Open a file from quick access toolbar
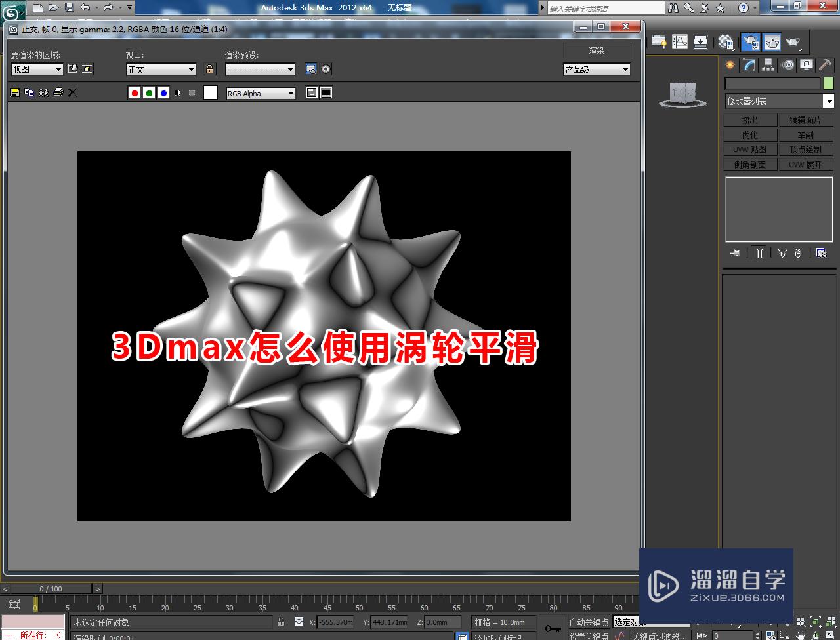 click(x=54, y=8)
